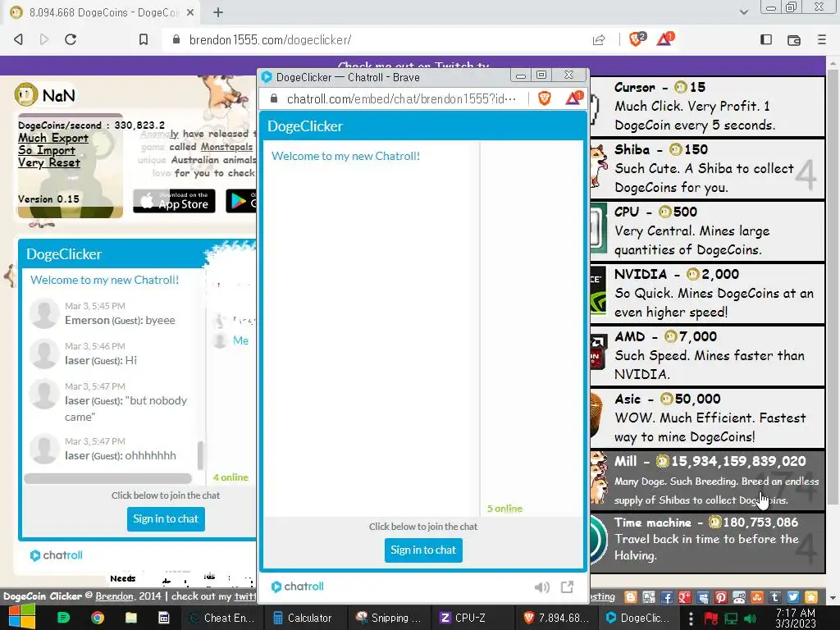840x630 pixels.
Task: Open the browser hamburger menu
Action: pyautogui.click(x=822, y=39)
